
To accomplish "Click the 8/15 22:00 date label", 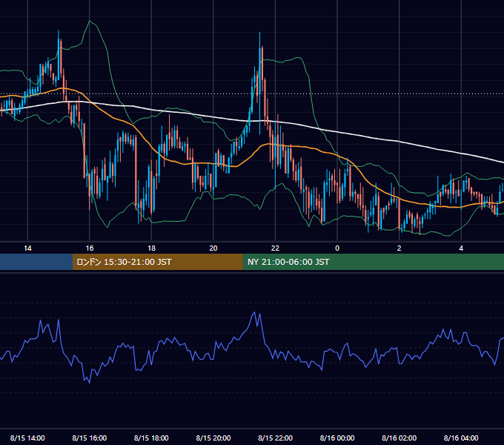I will point(276,438).
